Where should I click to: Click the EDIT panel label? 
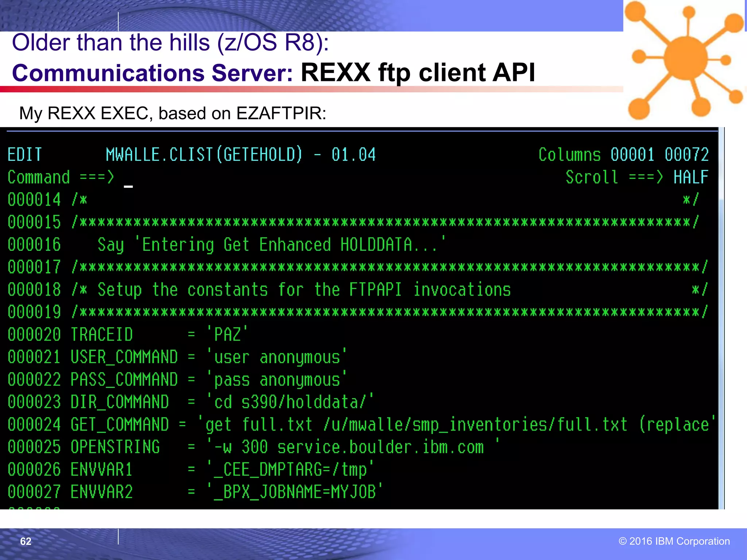(25, 155)
